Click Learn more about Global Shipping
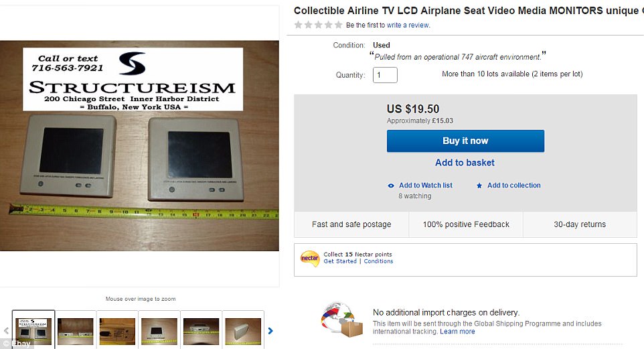This screenshot has height=349, width=644. pyautogui.click(x=457, y=332)
